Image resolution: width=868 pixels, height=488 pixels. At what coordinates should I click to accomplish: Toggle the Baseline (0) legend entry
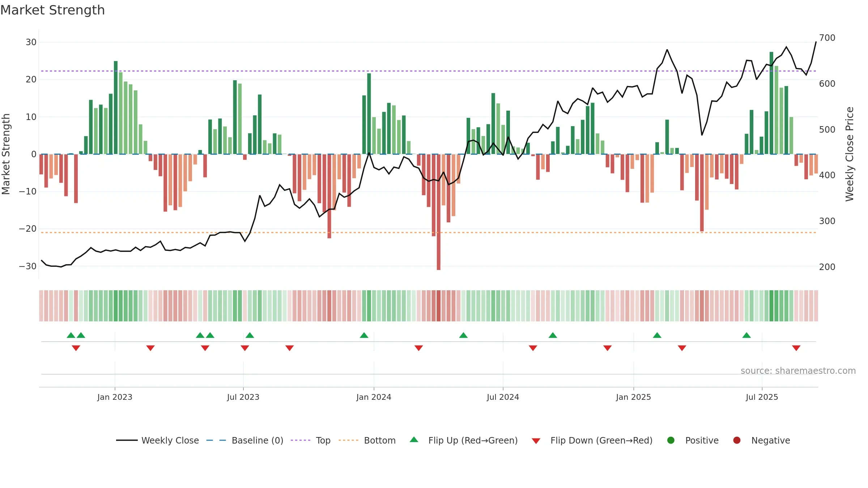(x=245, y=440)
